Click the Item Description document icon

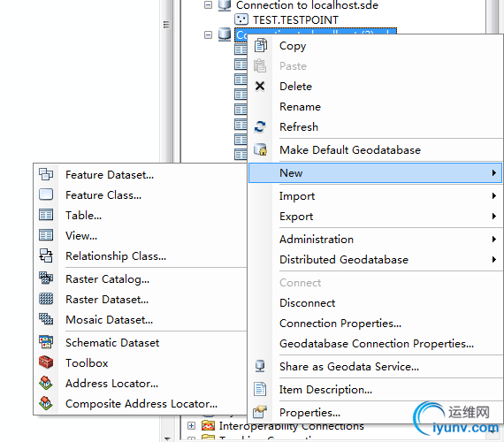click(260, 389)
